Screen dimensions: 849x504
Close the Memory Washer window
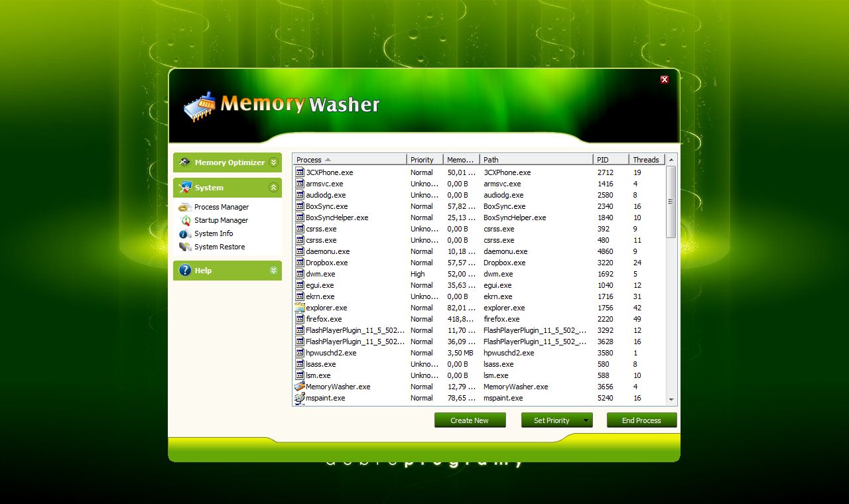(664, 80)
